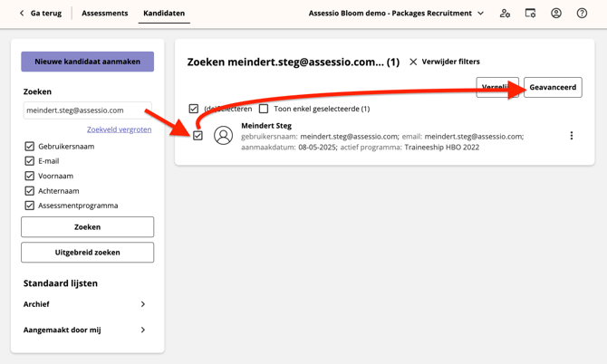Click the Nieuwe kandidaat aanmaken button
Image resolution: width=607 pixels, height=364 pixels.
(87, 62)
